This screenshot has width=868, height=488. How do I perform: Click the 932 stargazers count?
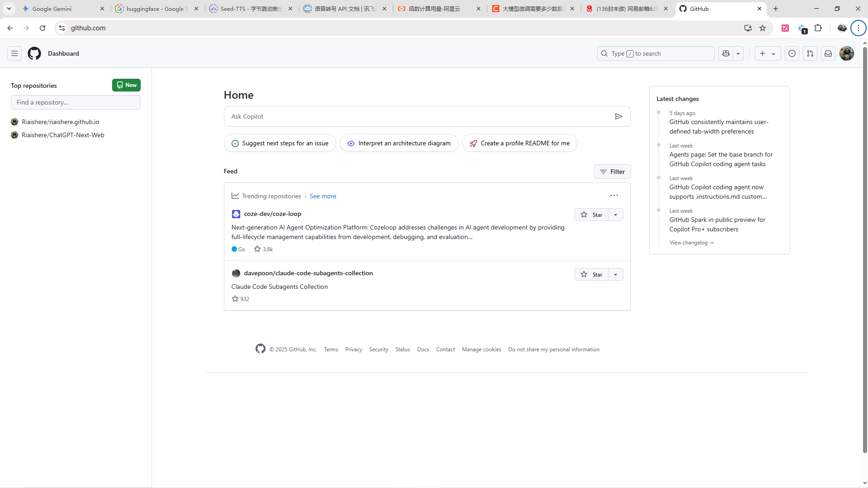[x=241, y=299]
